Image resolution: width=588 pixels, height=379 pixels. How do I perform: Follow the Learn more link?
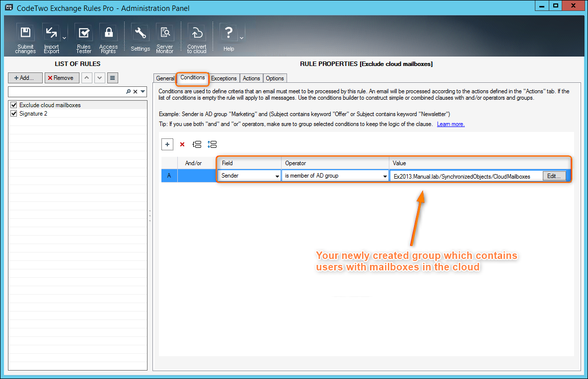click(x=451, y=125)
